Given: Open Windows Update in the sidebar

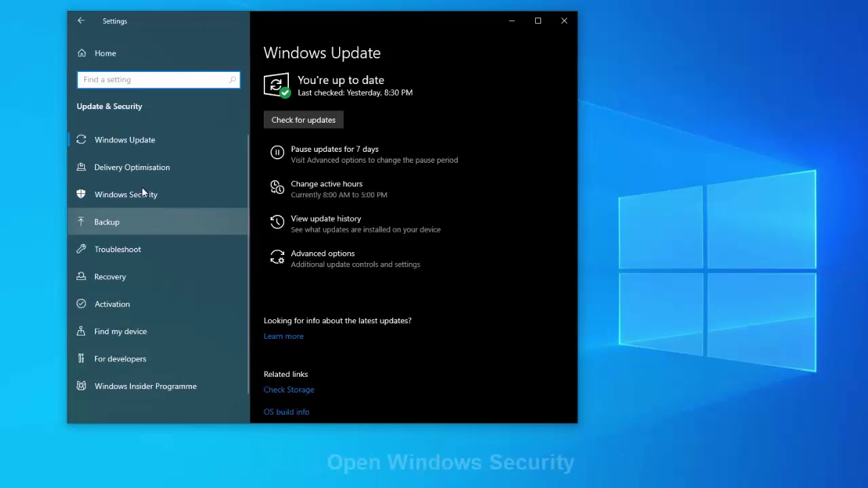Looking at the screenshot, I should [158, 140].
